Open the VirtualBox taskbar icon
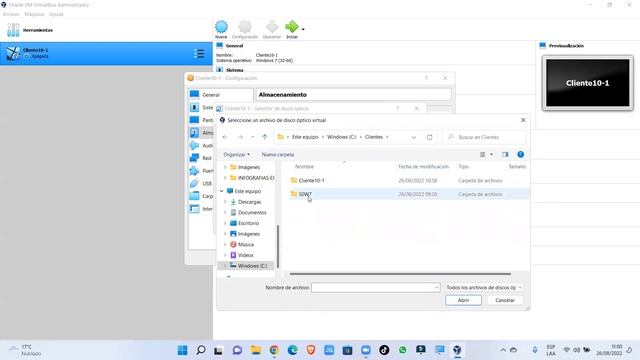Screen dimensions: 640x360 [x=457, y=350]
